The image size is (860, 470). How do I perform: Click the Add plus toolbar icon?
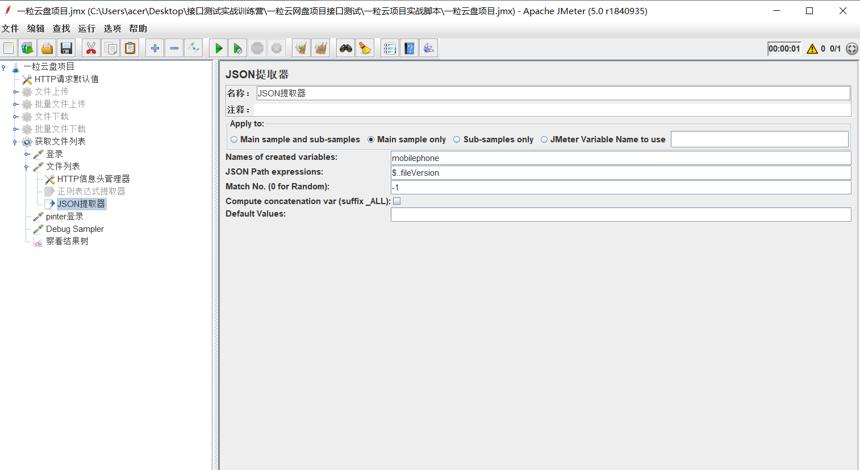[155, 49]
